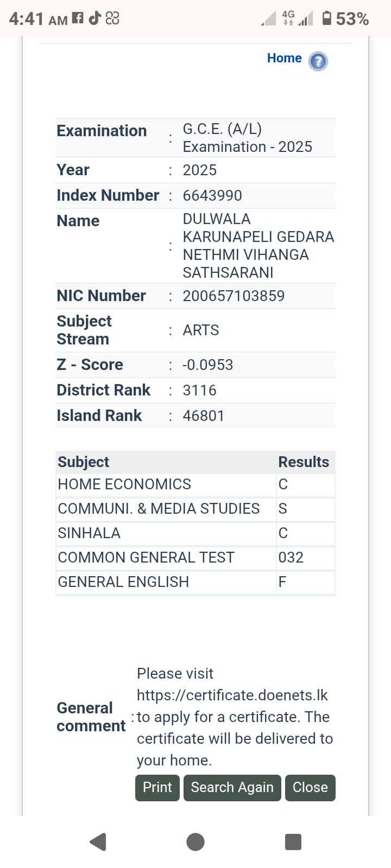Tap the Z-Score value -0.0953
This screenshot has width=391, height=868.
[207, 365]
